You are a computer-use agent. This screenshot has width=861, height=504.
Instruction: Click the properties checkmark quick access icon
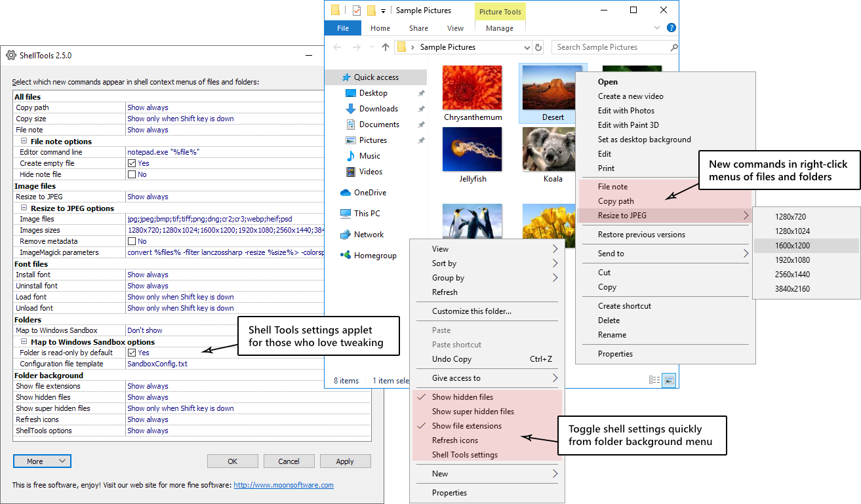(x=357, y=10)
